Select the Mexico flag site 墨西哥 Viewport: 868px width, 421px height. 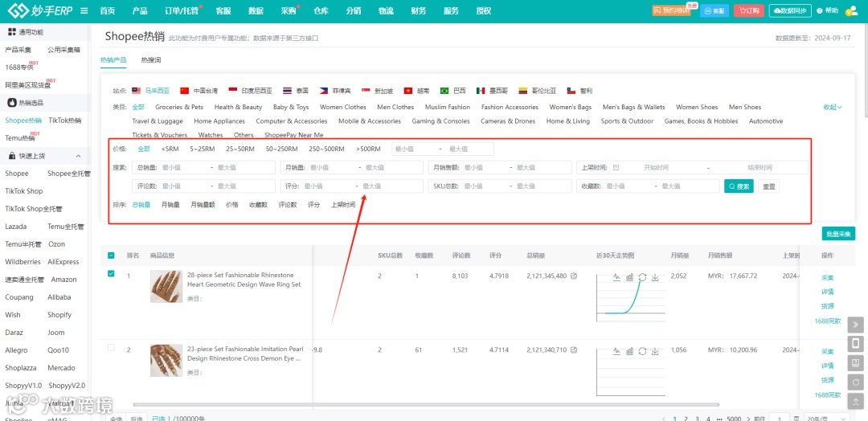point(492,91)
